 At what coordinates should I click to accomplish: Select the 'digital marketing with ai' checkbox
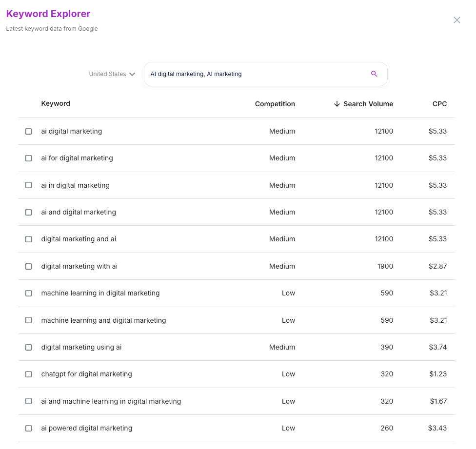pos(29,266)
